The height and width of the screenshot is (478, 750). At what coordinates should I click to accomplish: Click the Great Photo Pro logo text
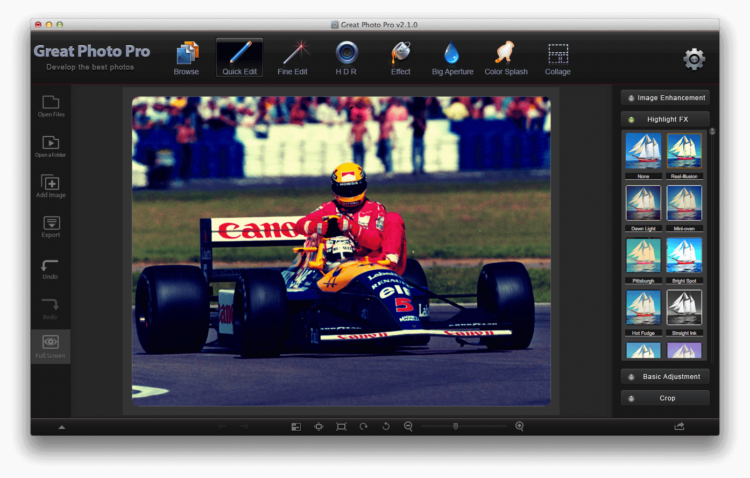(92, 51)
